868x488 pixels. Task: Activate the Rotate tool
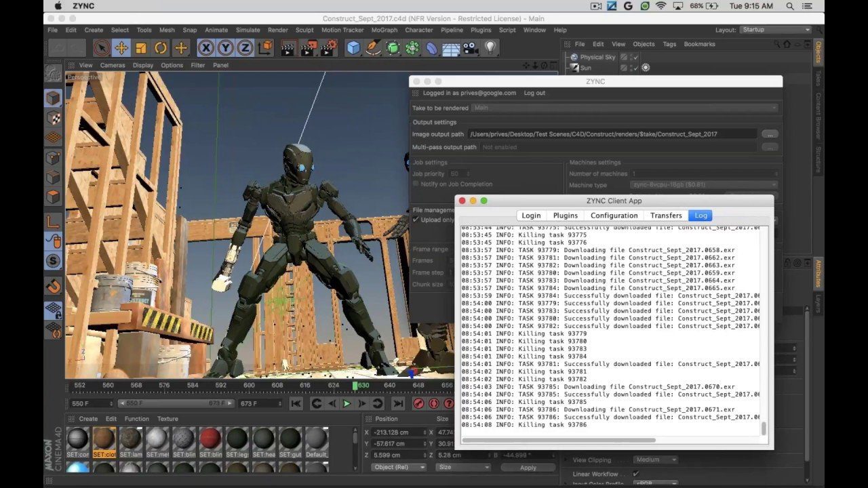161,47
